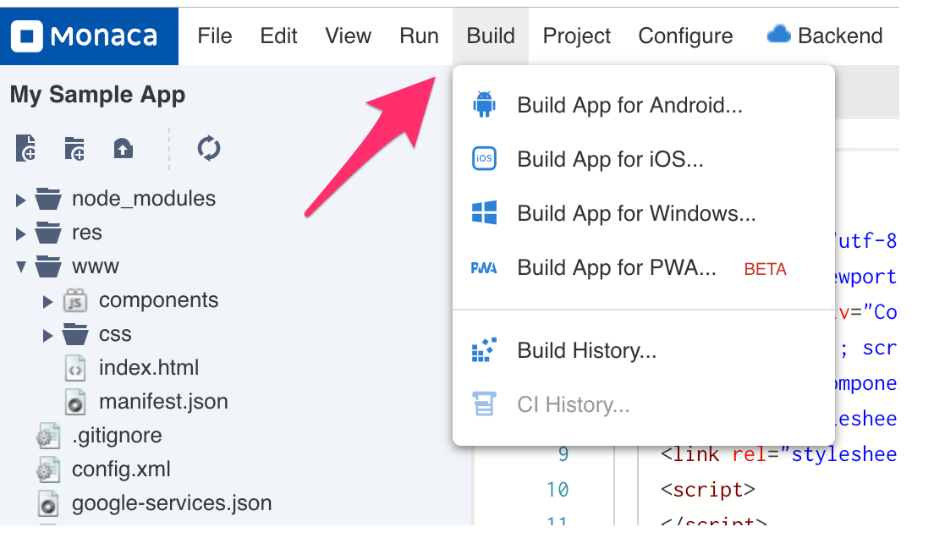This screenshot has height=560, width=934.
Task: Open the .gitignore file
Action: coord(117,436)
